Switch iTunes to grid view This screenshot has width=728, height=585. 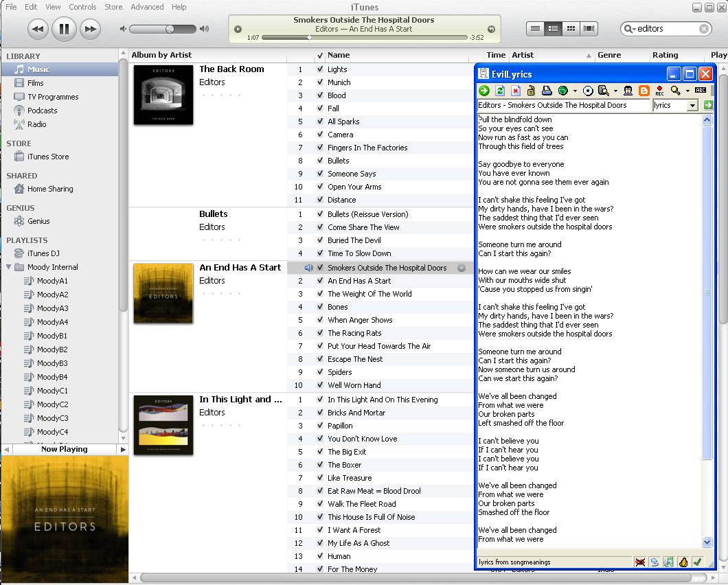click(571, 29)
